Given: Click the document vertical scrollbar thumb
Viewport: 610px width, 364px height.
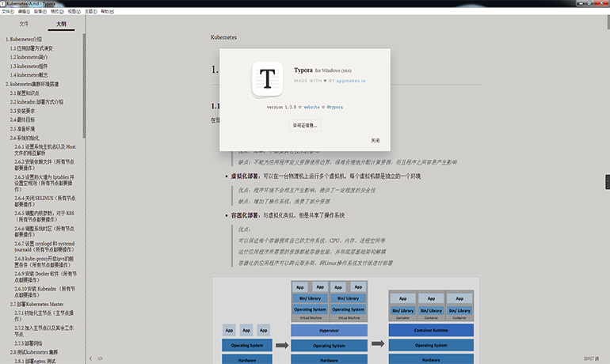Looking at the screenshot, I should [x=608, y=22].
